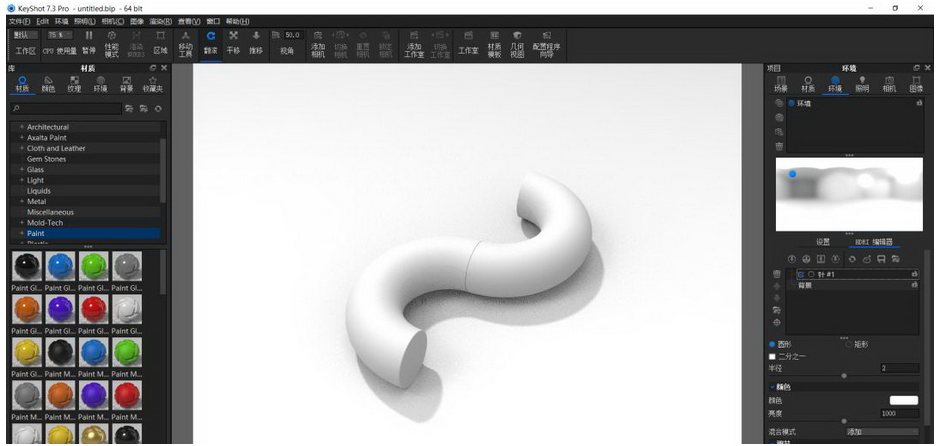Click the refresh icon beside library search
Image resolution: width=936 pixels, height=446 pixels.
(x=158, y=109)
